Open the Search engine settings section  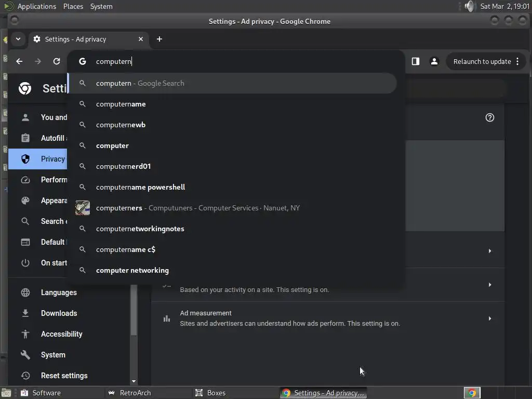38,221
